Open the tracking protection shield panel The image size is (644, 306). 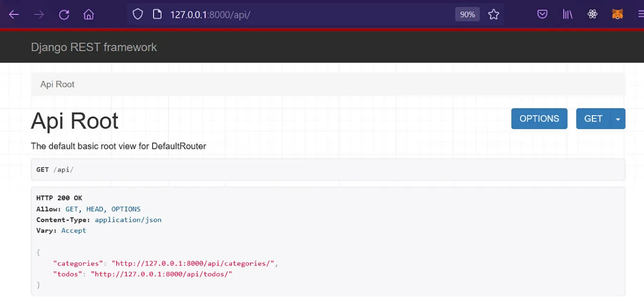[138, 14]
